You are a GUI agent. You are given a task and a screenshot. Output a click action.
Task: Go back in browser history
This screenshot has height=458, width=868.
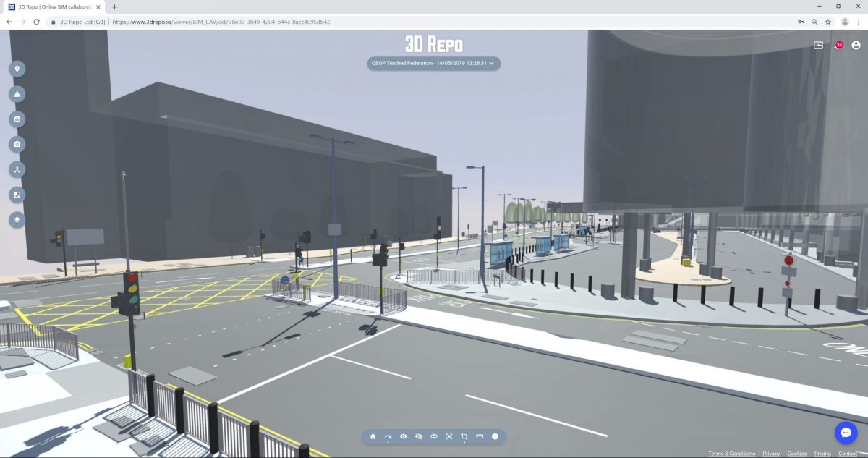(x=9, y=22)
